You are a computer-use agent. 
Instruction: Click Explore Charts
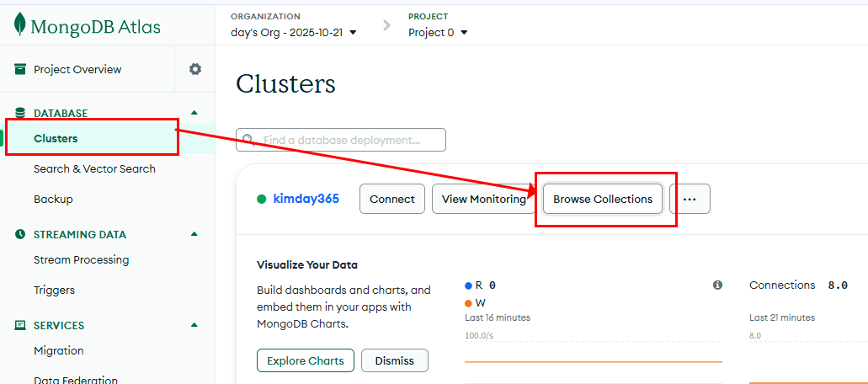(x=306, y=360)
